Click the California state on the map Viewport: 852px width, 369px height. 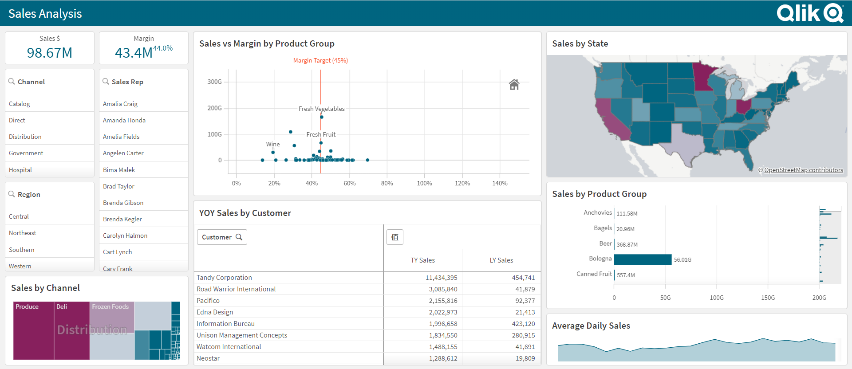tap(612, 120)
